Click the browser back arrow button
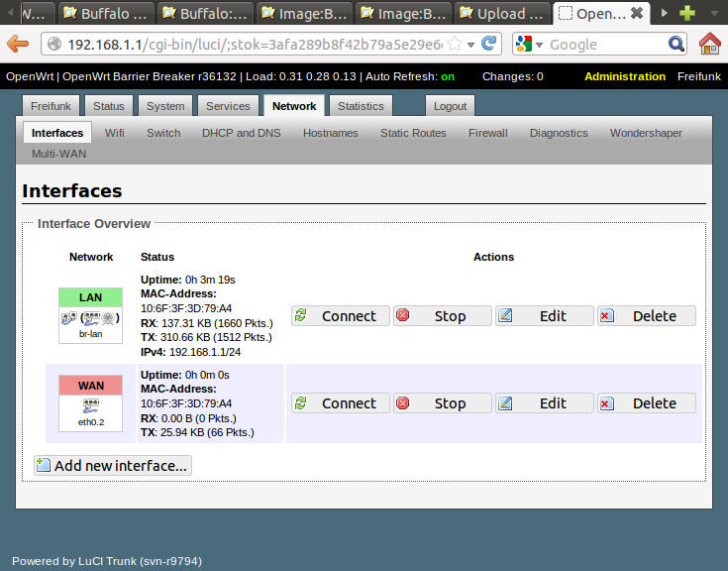Screen dimensions: 728x571 tap(17, 45)
